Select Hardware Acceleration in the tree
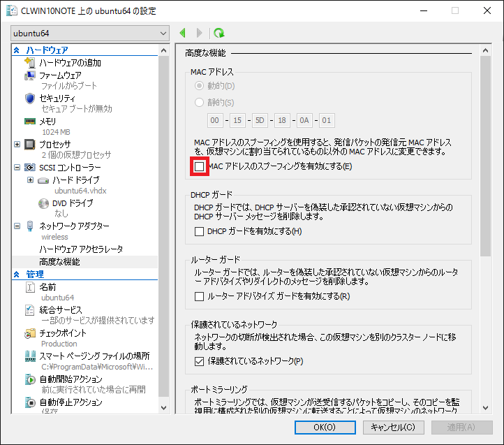 point(81,249)
